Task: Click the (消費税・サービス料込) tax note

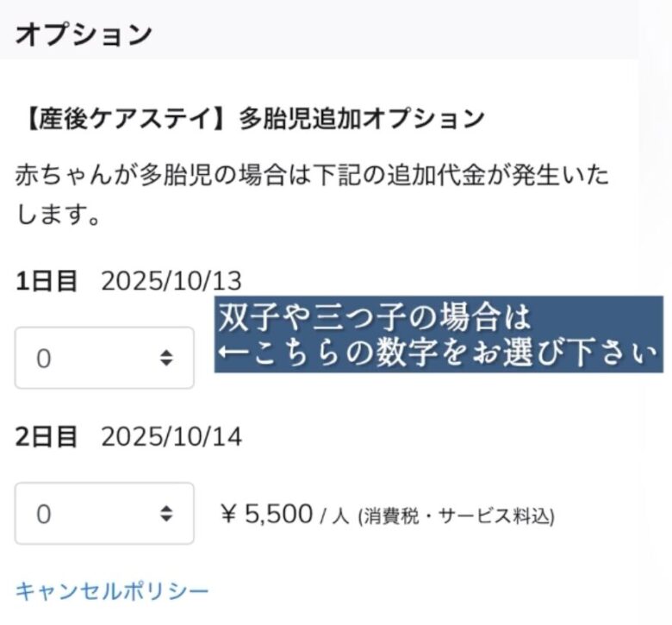Action: (x=456, y=516)
